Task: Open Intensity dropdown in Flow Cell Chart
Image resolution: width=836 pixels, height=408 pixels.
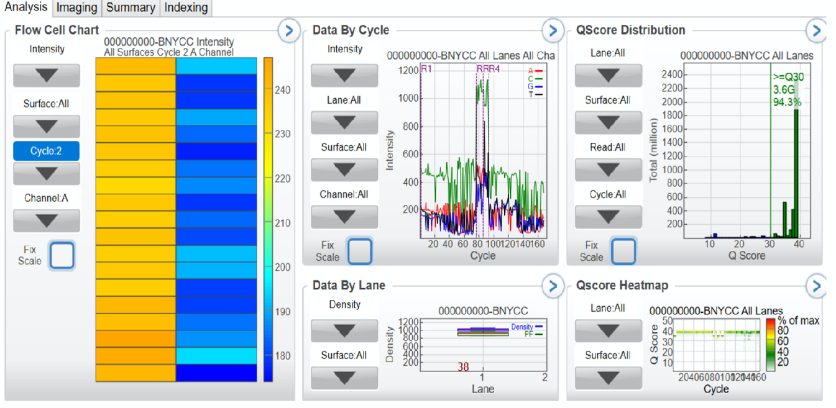Action: 46,75
